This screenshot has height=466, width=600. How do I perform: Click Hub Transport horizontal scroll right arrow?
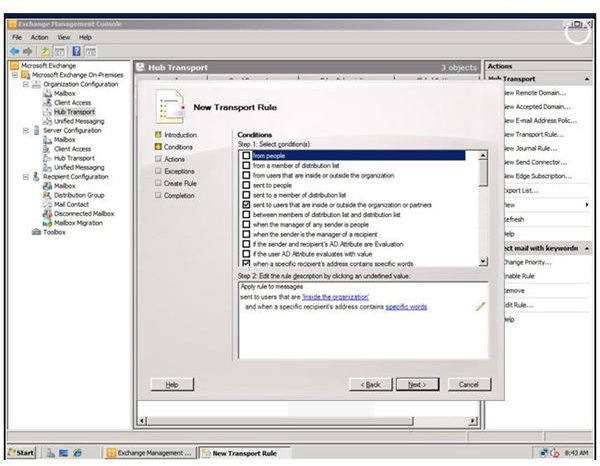[x=473, y=421]
